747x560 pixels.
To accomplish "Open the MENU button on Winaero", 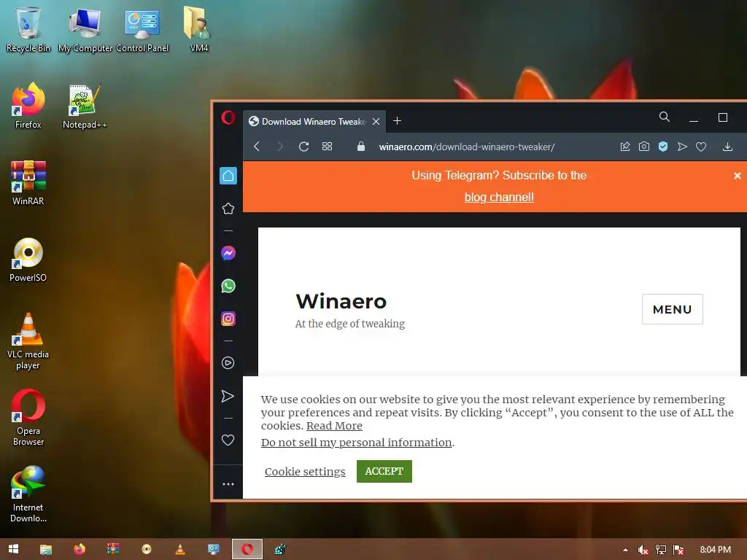I will tap(672, 309).
